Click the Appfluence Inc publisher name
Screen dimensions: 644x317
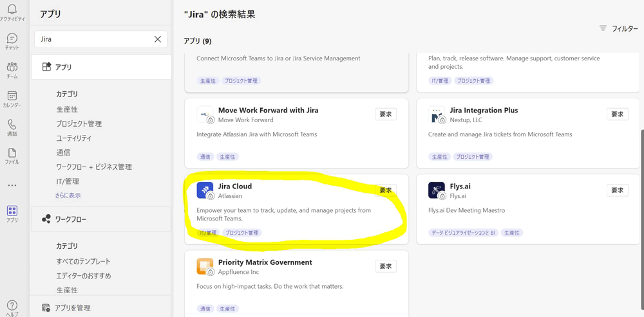pos(238,272)
